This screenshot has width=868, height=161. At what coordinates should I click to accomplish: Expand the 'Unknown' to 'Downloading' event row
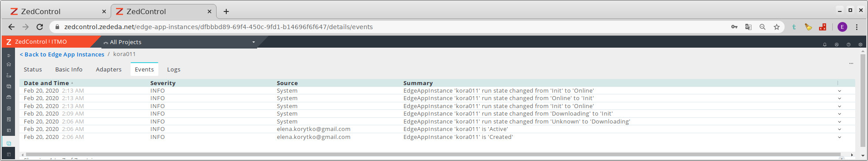[839, 122]
